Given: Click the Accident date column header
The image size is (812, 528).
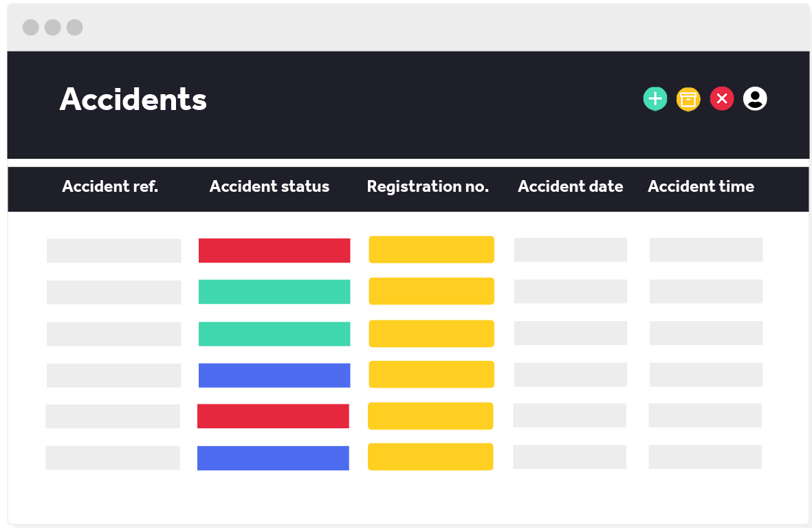Looking at the screenshot, I should pyautogui.click(x=571, y=186).
